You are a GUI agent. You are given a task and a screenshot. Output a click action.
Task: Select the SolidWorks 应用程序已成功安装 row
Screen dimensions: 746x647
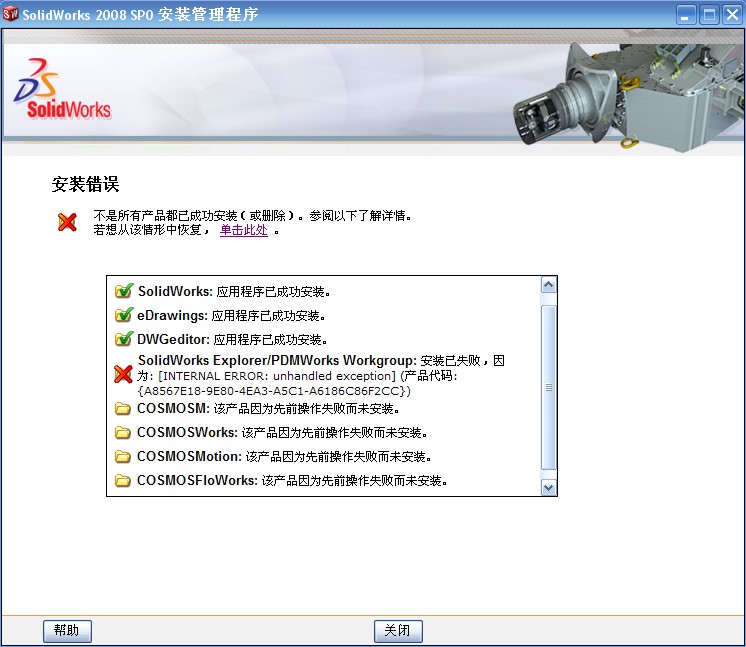tap(234, 291)
